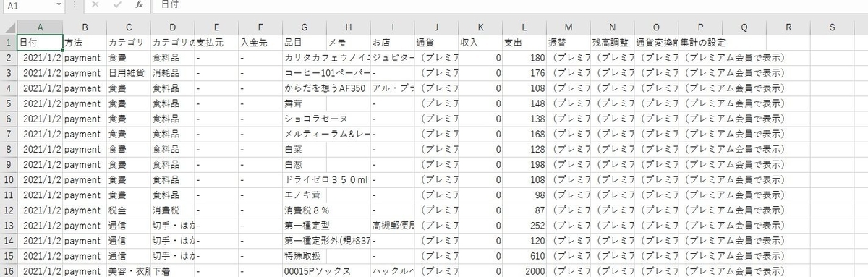Select the 方法 header cell

point(85,42)
